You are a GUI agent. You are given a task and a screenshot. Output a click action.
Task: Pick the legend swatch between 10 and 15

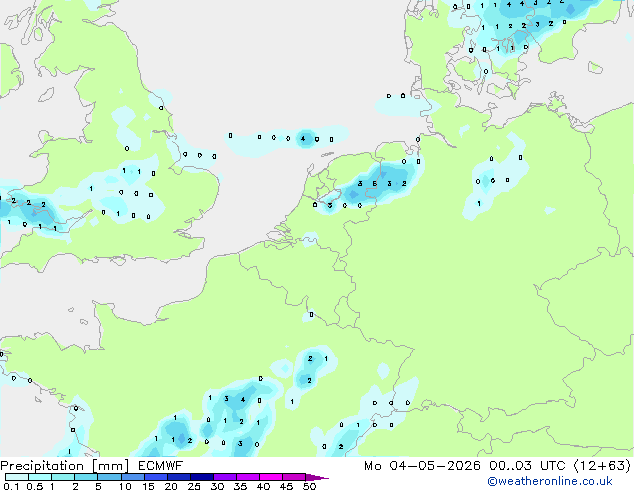[133, 477]
